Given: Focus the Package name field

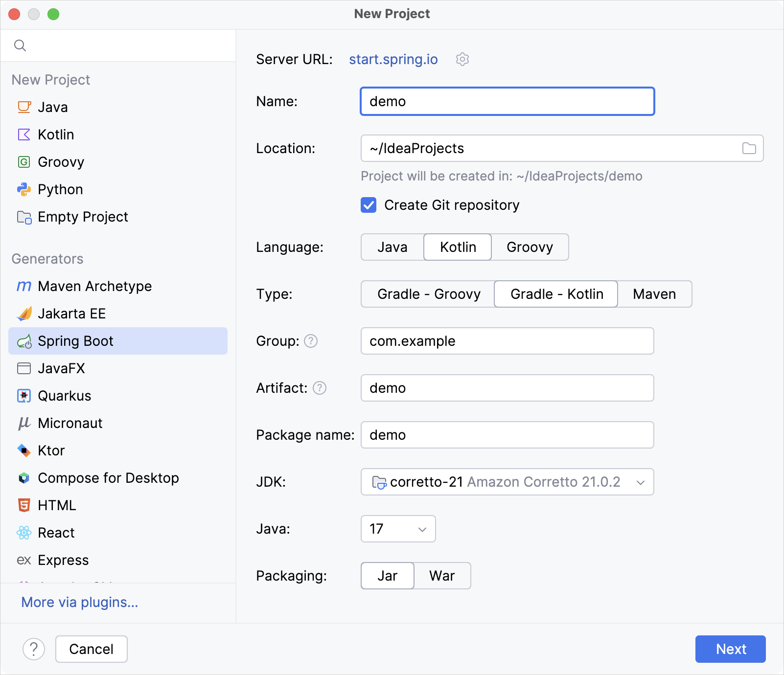Looking at the screenshot, I should pyautogui.click(x=507, y=435).
